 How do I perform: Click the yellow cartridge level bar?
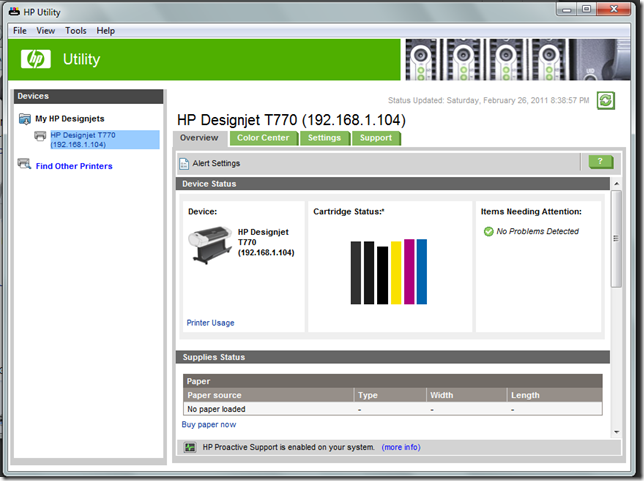395,272
